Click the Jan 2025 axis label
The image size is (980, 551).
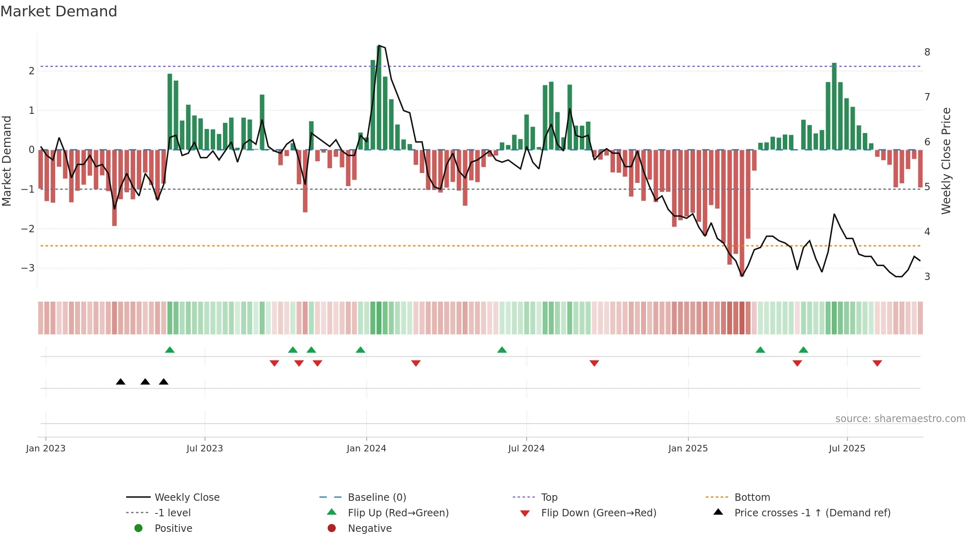(x=688, y=449)
